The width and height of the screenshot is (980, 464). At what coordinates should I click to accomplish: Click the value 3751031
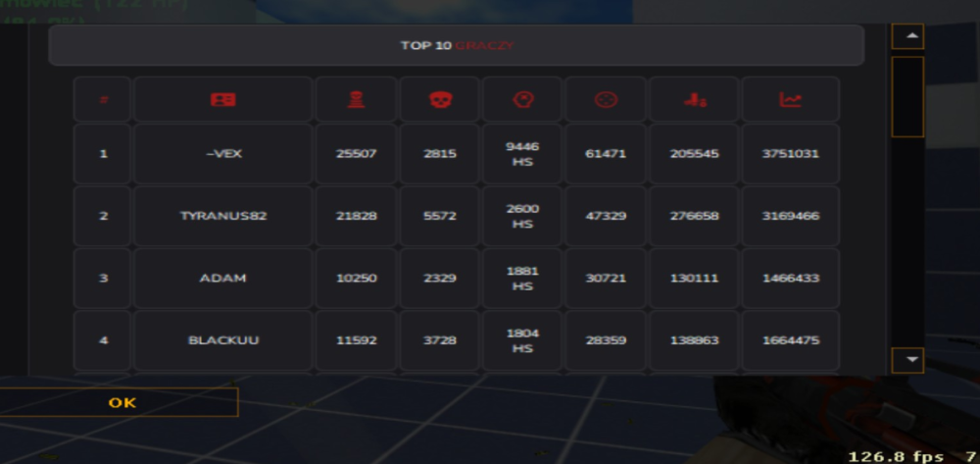tap(790, 153)
